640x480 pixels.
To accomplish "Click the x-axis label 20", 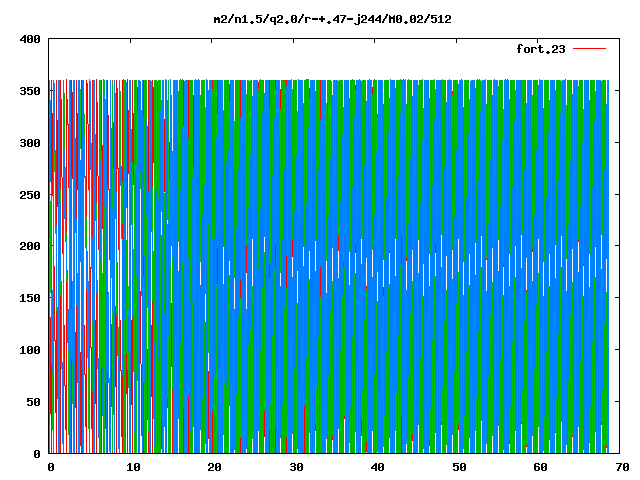I will click(215, 467).
